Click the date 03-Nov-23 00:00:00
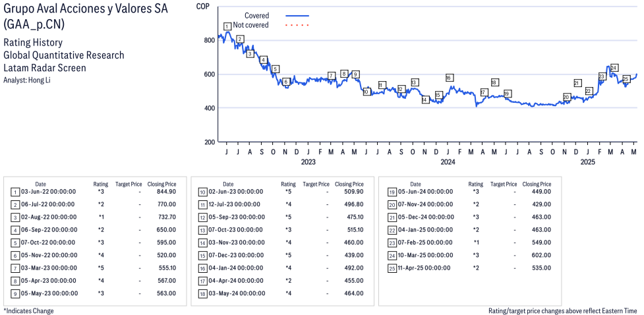The image size is (644, 315). coord(237,243)
